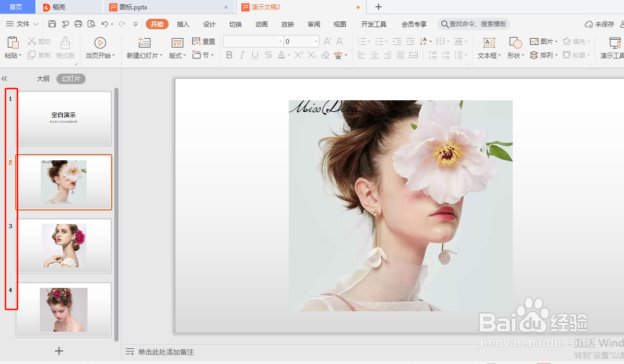Viewport: 624px width, 364px height.
Task: Switch to Outline (大纲) view
Action: tap(43, 79)
